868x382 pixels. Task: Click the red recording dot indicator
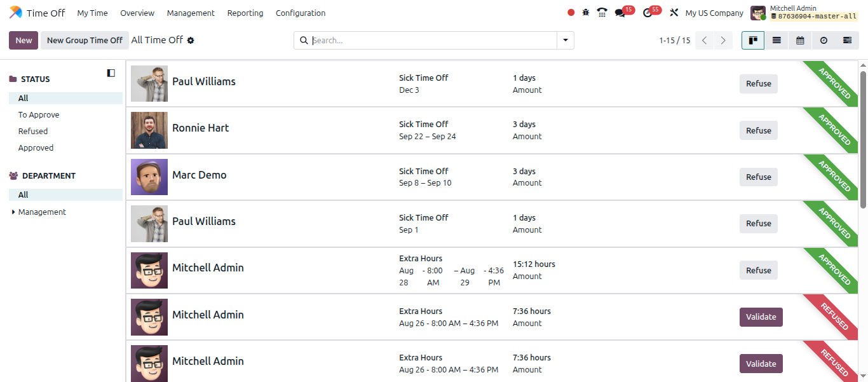(571, 13)
